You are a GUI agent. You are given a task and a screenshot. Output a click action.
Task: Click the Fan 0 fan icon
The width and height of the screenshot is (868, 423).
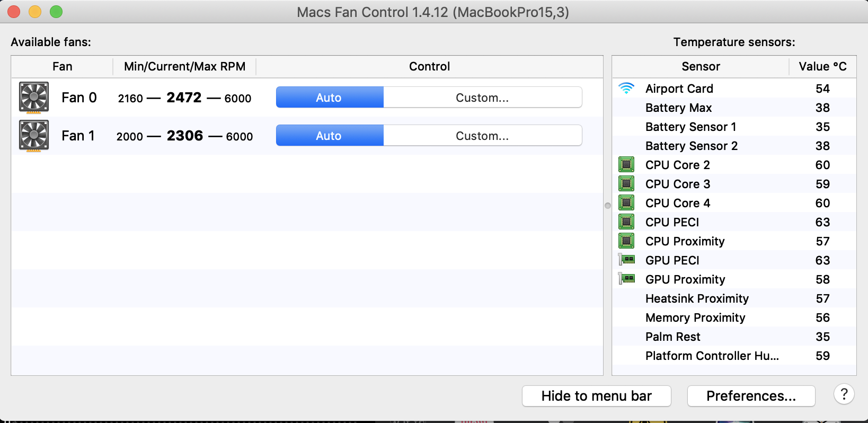point(34,98)
